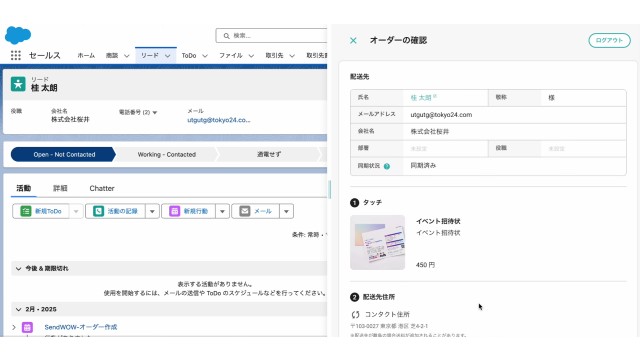This screenshot has height=360, width=640.
Task: Expand the リード tab dropdown chevron
Action: pyautogui.click(x=167, y=56)
